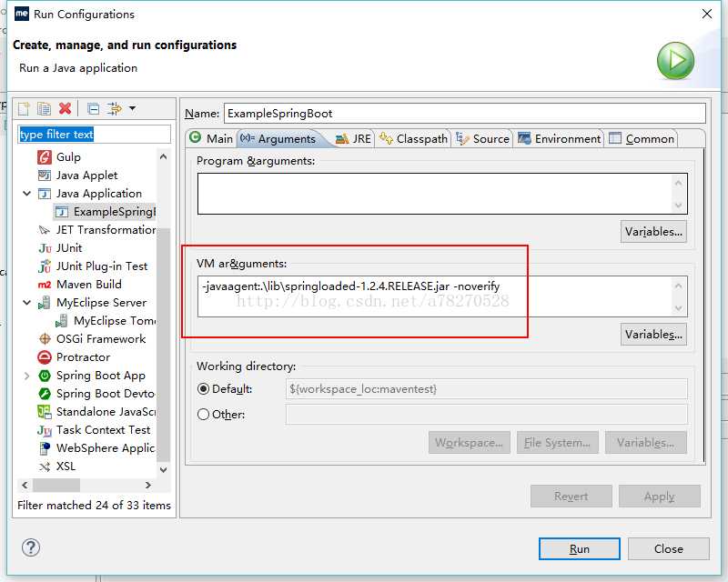Open the Classpath tab
The height and width of the screenshot is (582, 728).
(x=413, y=138)
